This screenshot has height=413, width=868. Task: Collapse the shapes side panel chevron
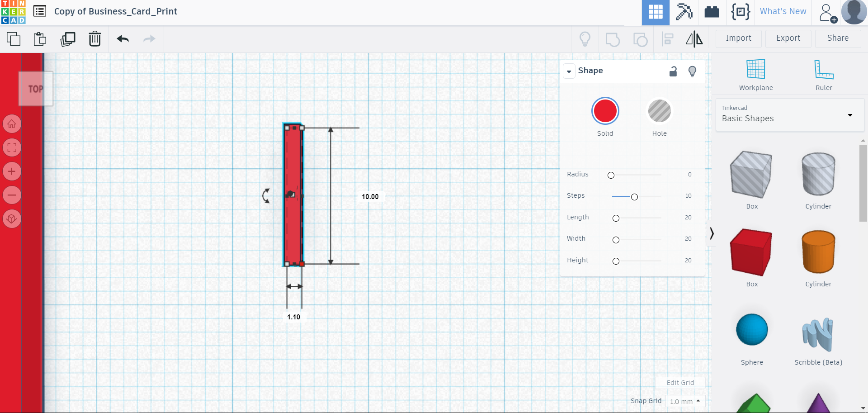click(x=712, y=233)
